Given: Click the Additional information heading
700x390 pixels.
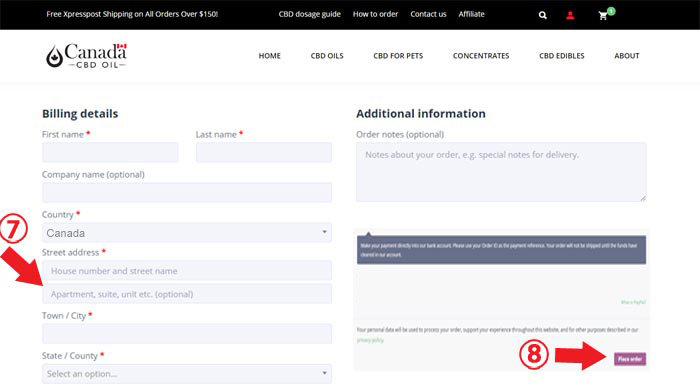Looking at the screenshot, I should pos(421,114).
